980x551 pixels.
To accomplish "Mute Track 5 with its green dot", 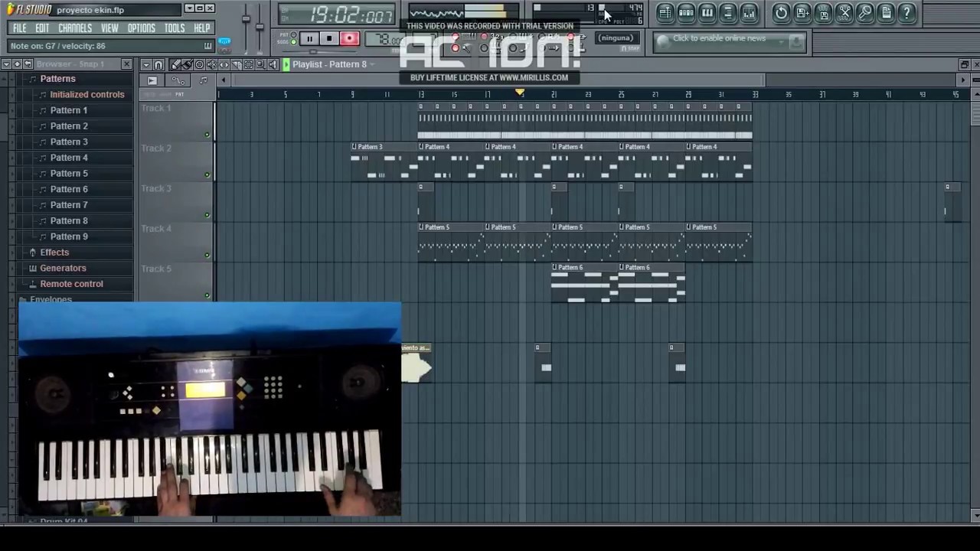I will [x=207, y=295].
